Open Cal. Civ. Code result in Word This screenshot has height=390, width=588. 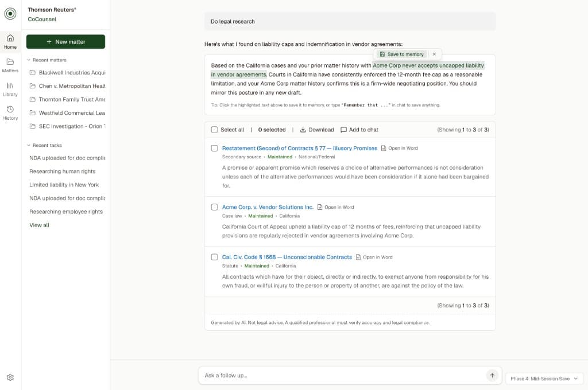point(374,257)
